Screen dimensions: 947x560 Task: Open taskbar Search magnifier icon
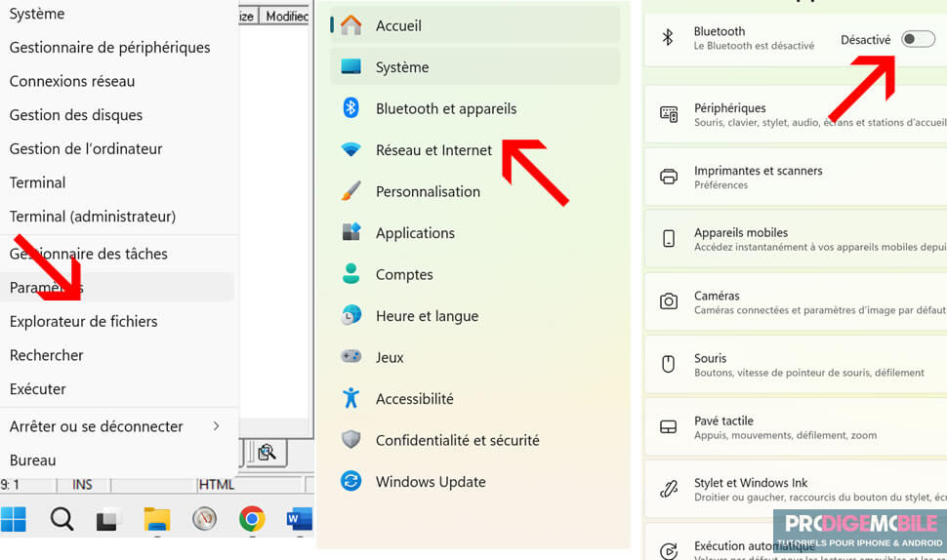62,518
